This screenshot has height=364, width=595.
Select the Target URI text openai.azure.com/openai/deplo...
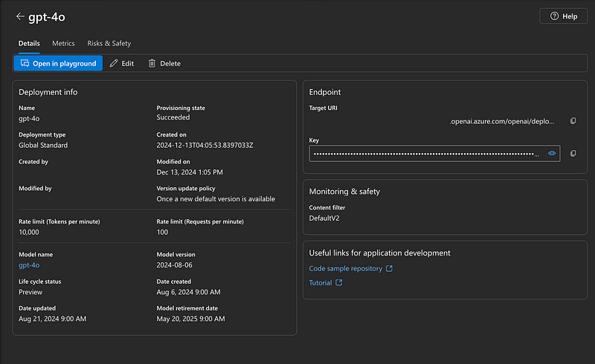pyautogui.click(x=502, y=121)
